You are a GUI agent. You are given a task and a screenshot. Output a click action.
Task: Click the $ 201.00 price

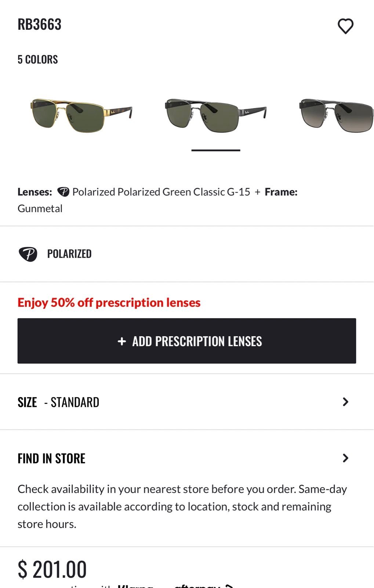tap(52, 569)
